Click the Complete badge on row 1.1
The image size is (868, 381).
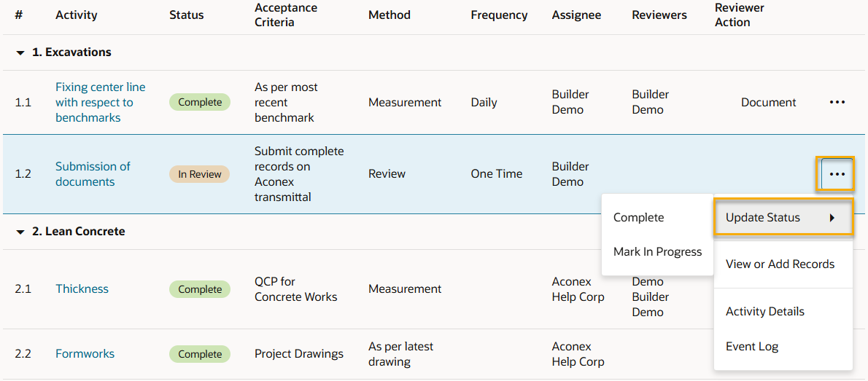tap(200, 102)
